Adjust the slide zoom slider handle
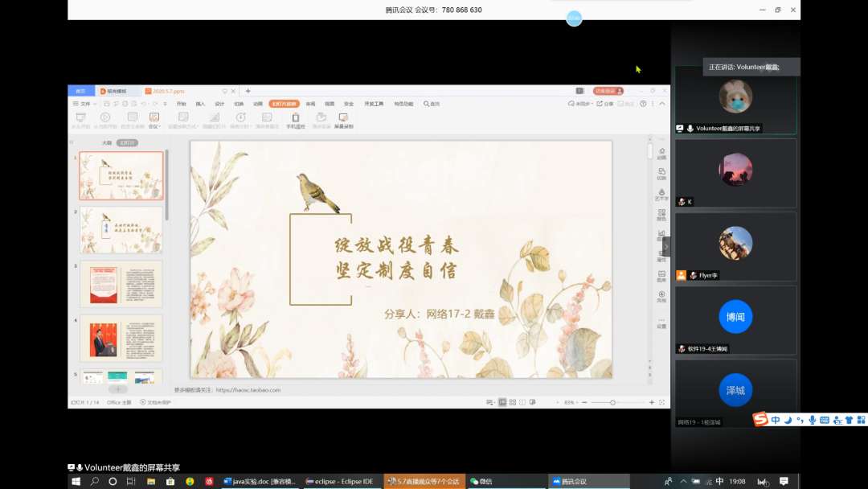Image resolution: width=868 pixels, height=489 pixels. (x=612, y=402)
